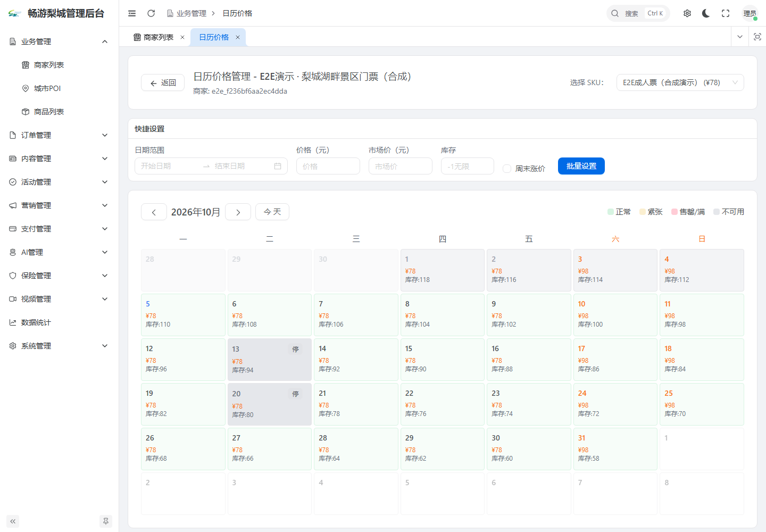Go to previous month arrow
This screenshot has height=532, width=766.
click(154, 212)
